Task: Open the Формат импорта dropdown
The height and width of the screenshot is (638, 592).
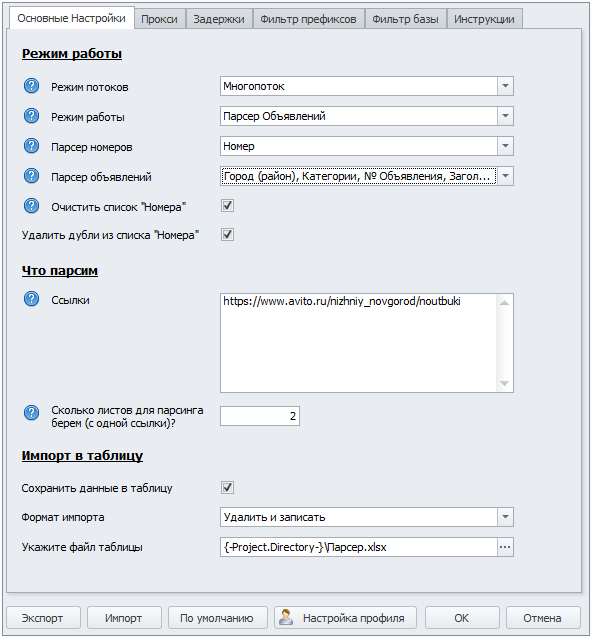Action: point(505,517)
